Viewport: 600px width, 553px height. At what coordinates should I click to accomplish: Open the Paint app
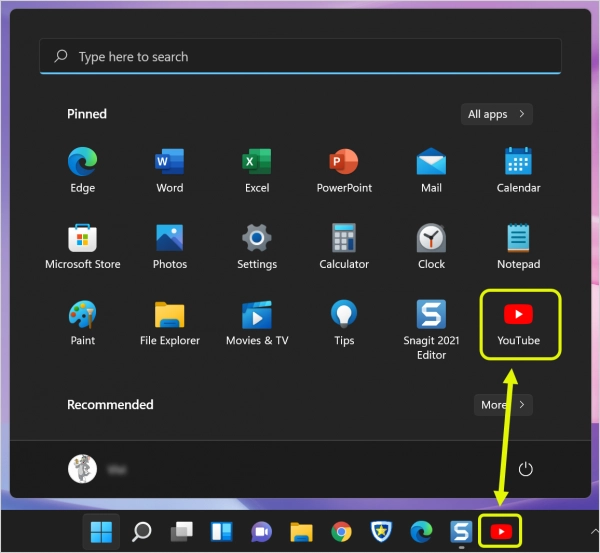tap(83, 323)
